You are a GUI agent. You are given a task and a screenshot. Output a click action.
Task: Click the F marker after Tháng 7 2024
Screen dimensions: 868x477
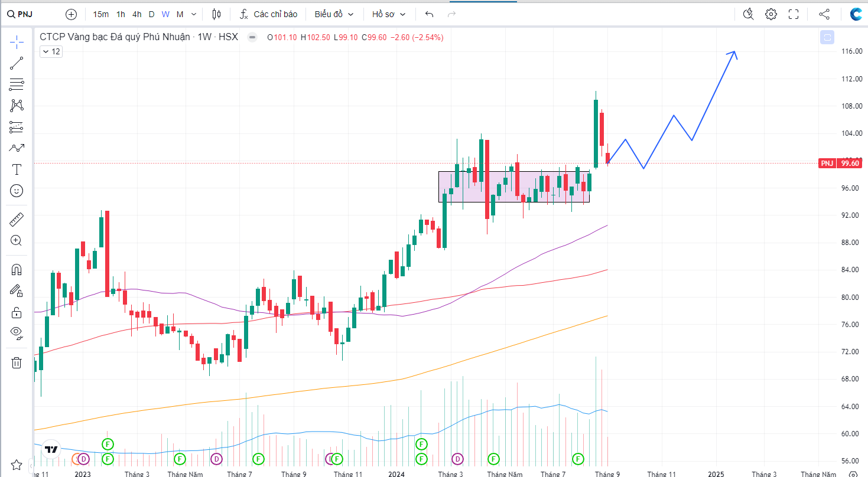[578, 459]
